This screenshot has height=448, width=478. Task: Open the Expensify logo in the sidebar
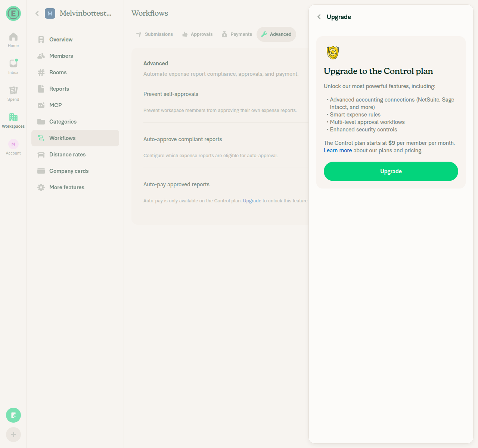pyautogui.click(x=13, y=14)
